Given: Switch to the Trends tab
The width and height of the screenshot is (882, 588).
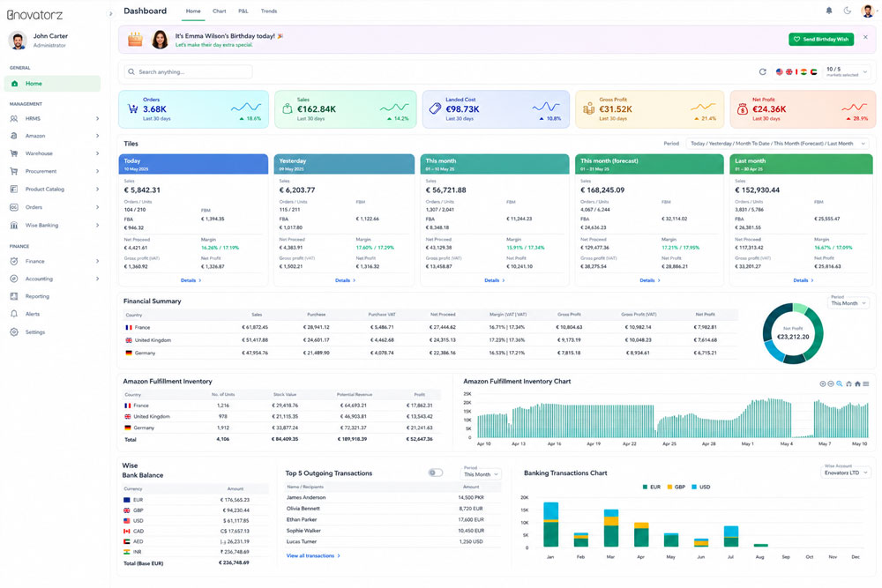Looking at the screenshot, I should coord(269,11).
